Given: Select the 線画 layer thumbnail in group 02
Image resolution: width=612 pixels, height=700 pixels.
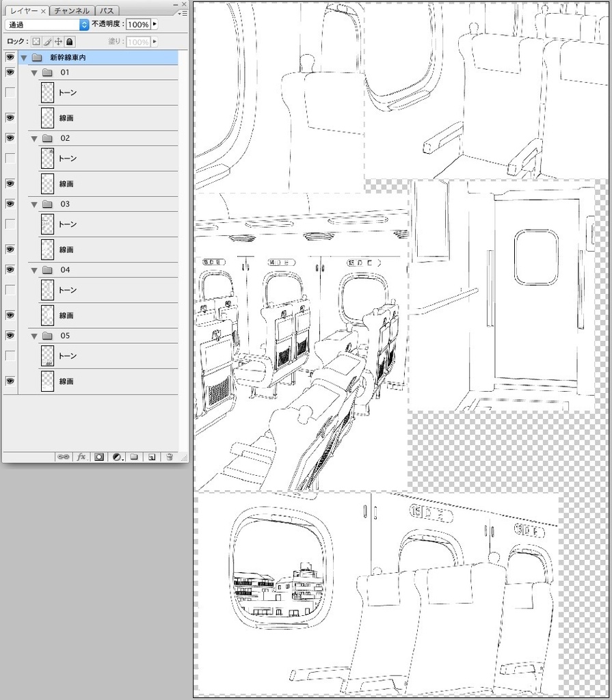Looking at the screenshot, I should [47, 184].
